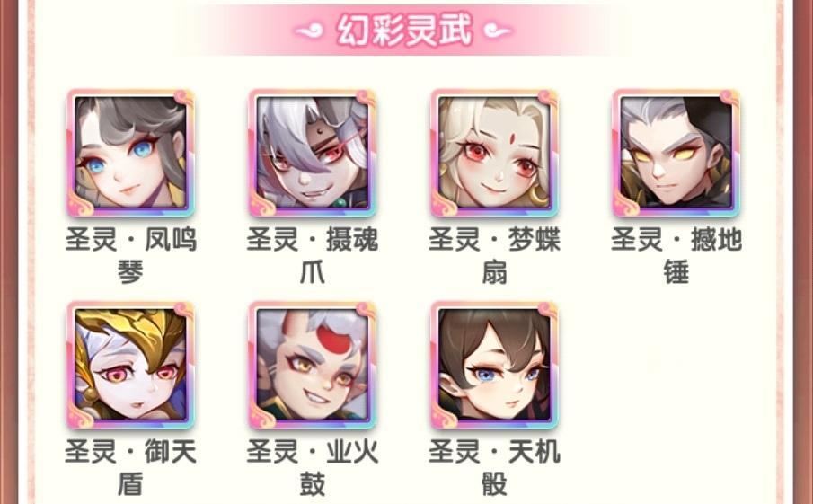The image size is (813, 504).
Task: Choose the 圣灵·梦蝶扇 blonde character icon
Action: pyautogui.click(x=495, y=153)
